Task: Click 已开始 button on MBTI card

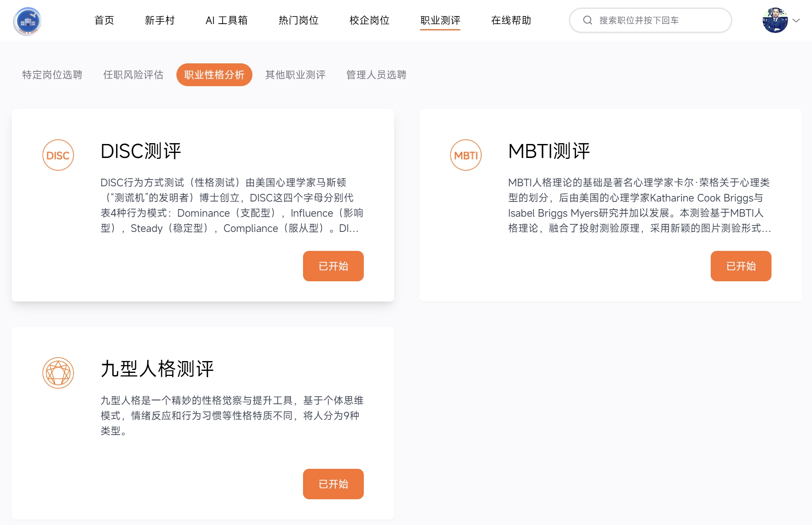Action: (741, 266)
